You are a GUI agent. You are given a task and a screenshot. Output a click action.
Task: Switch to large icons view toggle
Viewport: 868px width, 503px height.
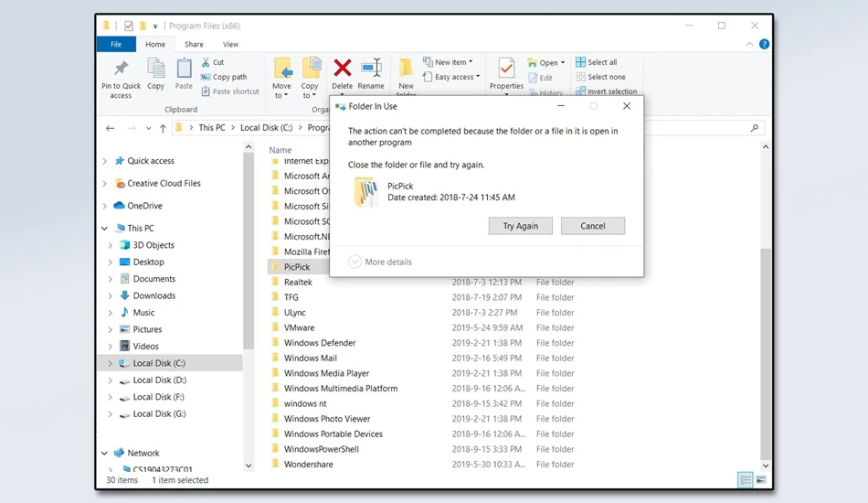click(x=761, y=480)
